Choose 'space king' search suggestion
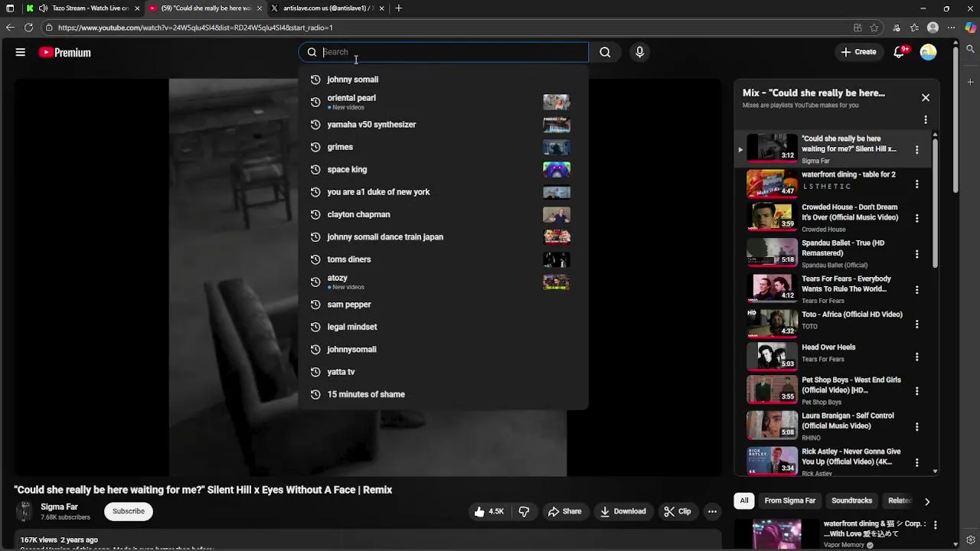The height and width of the screenshot is (551, 980). 443,169
